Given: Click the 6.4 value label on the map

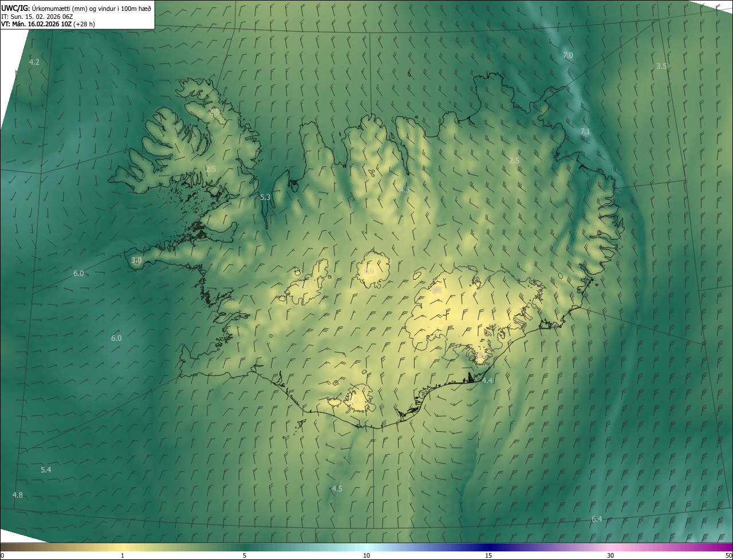Looking at the screenshot, I should 597,519.
